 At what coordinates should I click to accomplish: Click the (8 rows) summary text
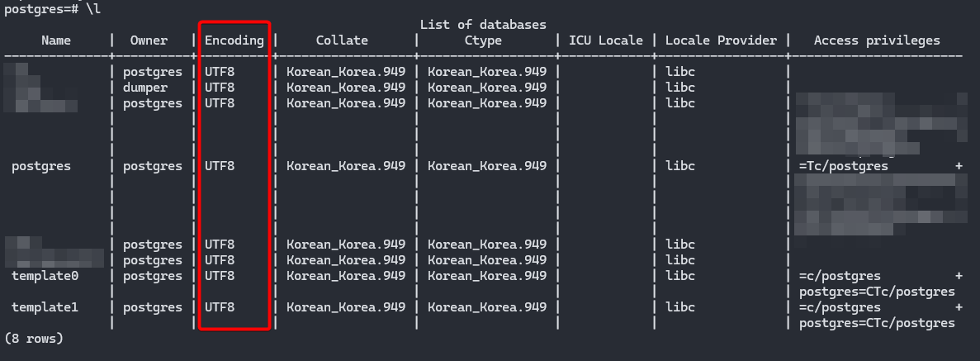click(x=34, y=339)
